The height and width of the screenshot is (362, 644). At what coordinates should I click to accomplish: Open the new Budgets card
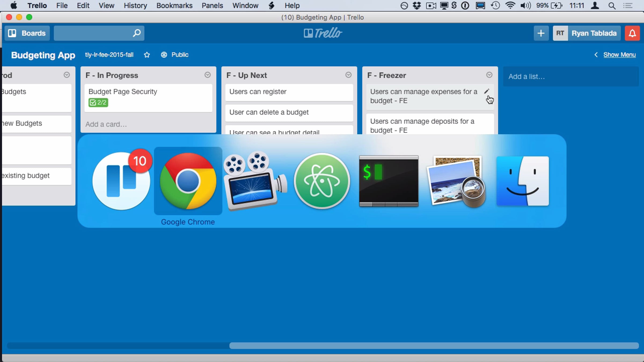[37, 124]
